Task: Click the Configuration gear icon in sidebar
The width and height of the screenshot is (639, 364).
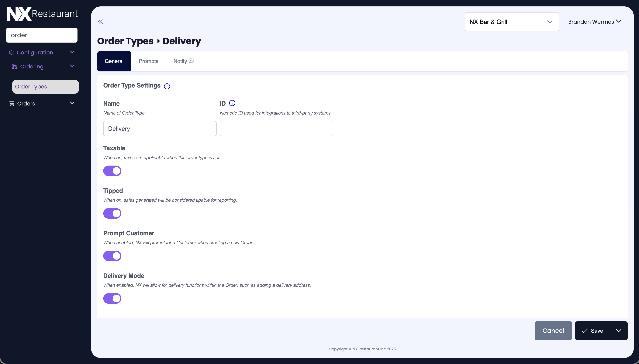Action: 12,53
